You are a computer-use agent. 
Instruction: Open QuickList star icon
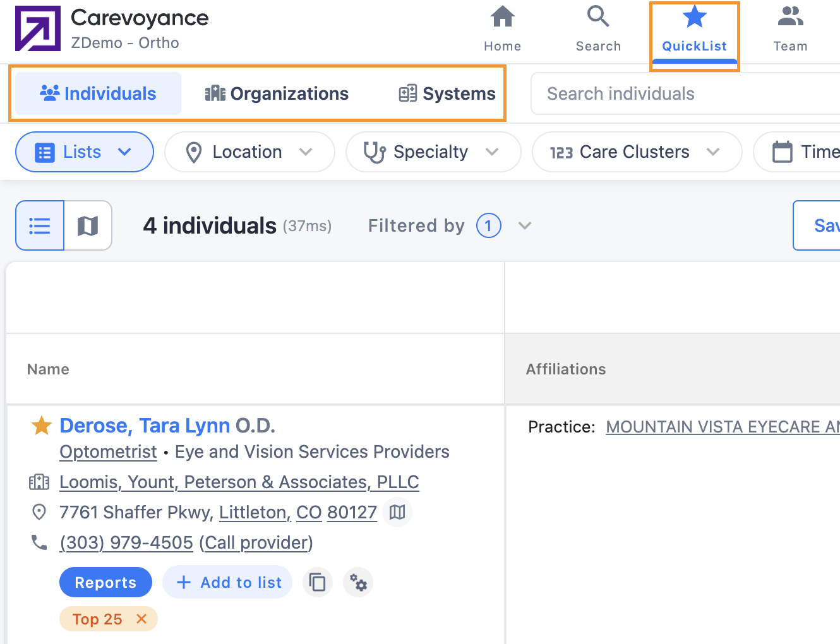(x=695, y=17)
